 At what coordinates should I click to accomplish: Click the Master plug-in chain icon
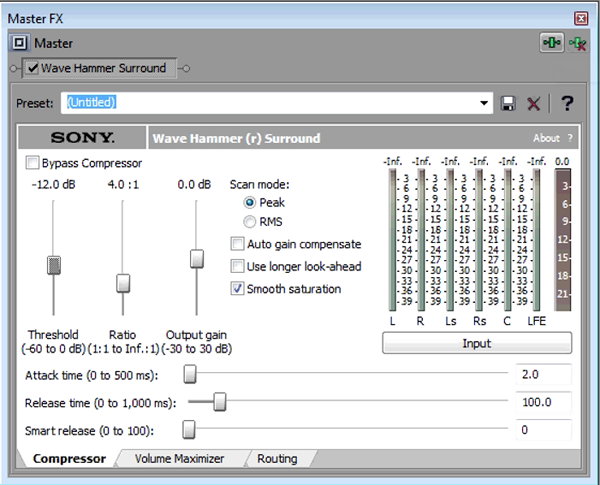pyautogui.click(x=19, y=43)
